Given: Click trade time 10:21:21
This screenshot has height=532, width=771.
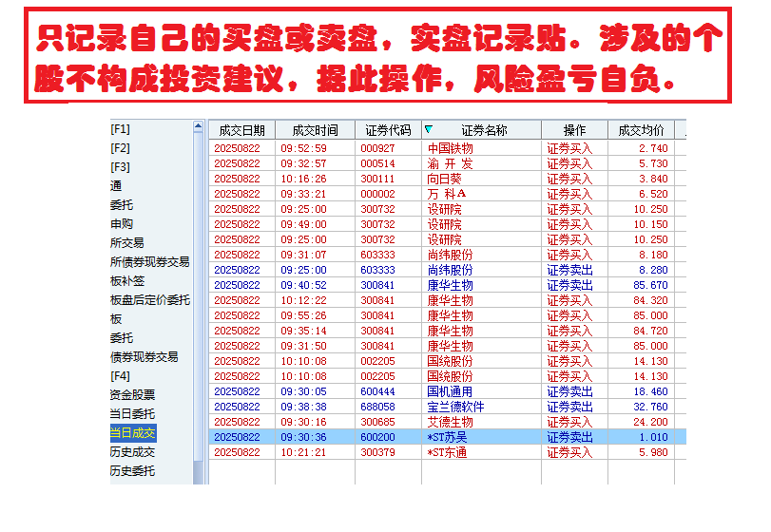Looking at the screenshot, I should click(x=304, y=453).
